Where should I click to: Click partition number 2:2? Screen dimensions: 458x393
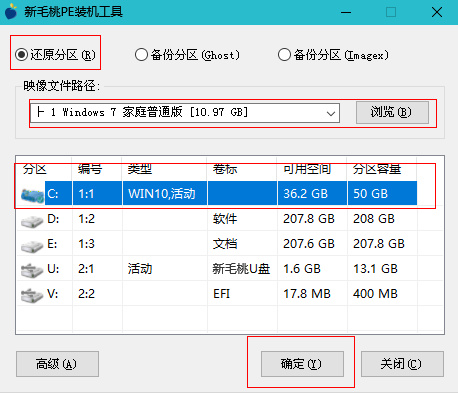[86, 294]
